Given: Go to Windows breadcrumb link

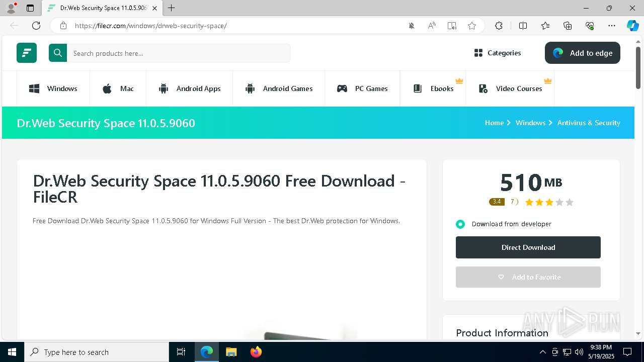Looking at the screenshot, I should (530, 123).
